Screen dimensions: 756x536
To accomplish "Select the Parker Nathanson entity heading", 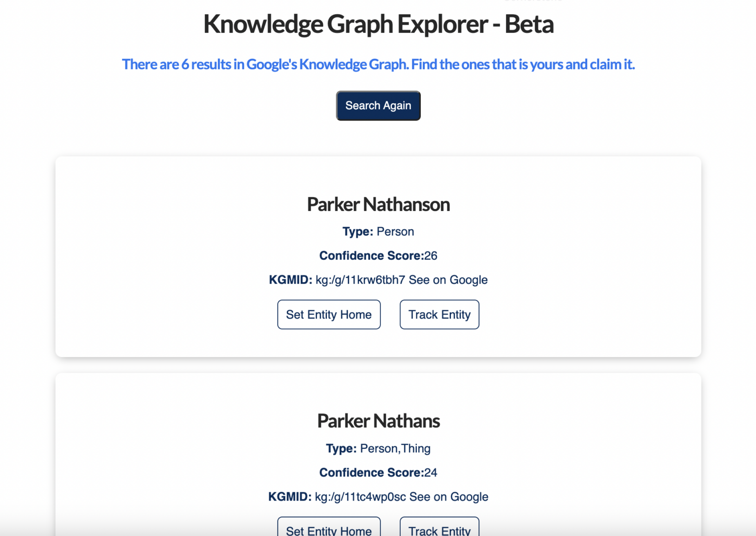I will coord(378,204).
